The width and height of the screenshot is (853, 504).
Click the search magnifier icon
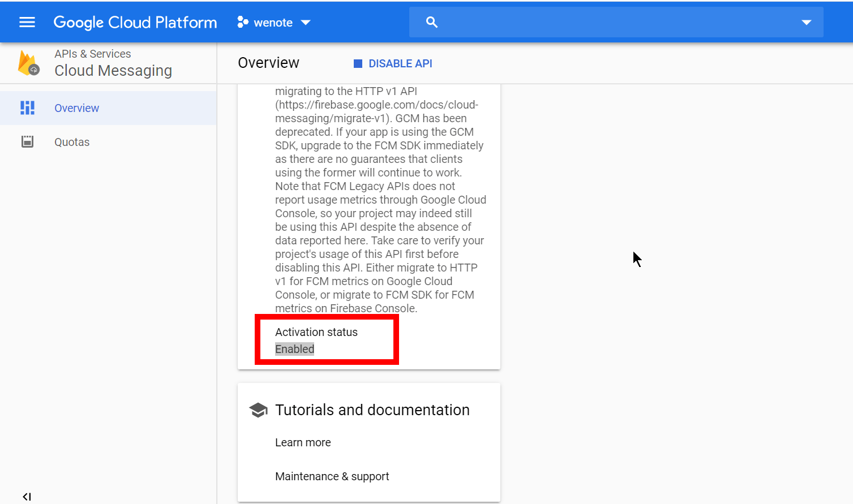coord(432,22)
